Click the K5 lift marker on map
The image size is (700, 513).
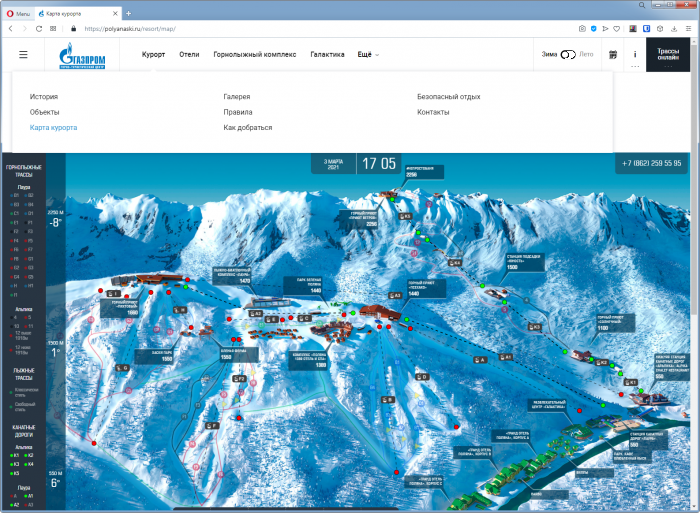tap(405, 216)
